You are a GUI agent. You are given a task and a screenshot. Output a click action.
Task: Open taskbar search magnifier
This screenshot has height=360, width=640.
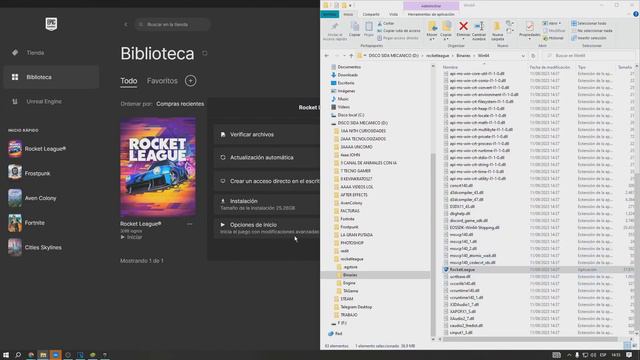click(18, 355)
